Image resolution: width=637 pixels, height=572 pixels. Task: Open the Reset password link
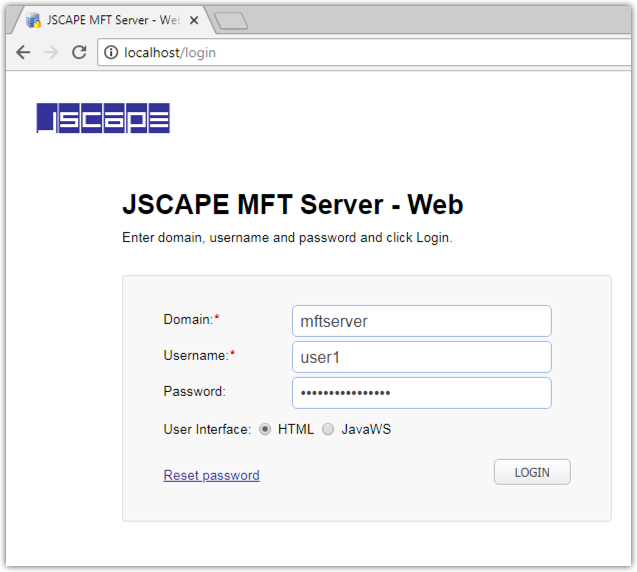(x=211, y=475)
